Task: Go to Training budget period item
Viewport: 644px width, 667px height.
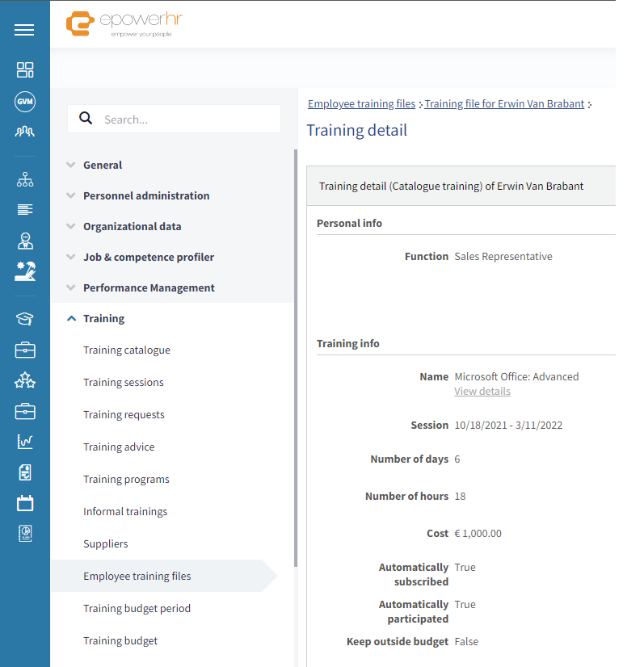Action: pyautogui.click(x=137, y=609)
